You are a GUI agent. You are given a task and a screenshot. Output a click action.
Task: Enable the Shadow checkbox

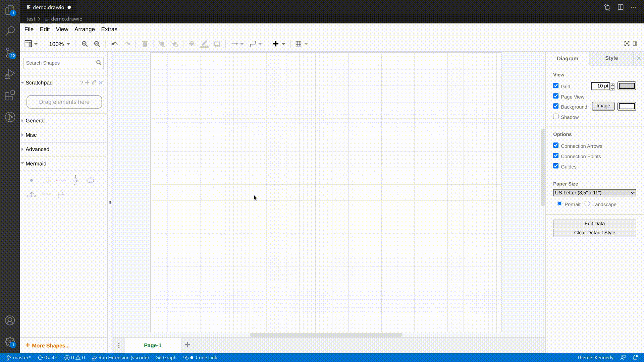pos(556,117)
